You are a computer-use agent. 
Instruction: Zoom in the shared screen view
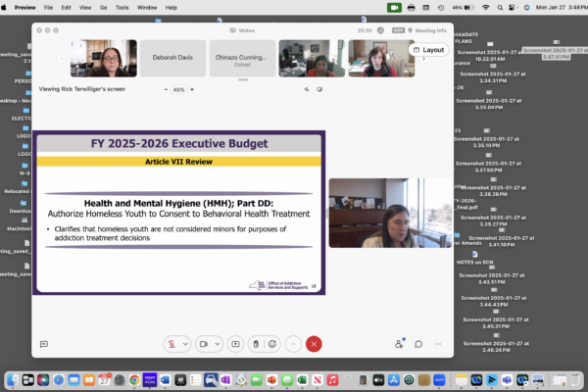pyautogui.click(x=192, y=89)
